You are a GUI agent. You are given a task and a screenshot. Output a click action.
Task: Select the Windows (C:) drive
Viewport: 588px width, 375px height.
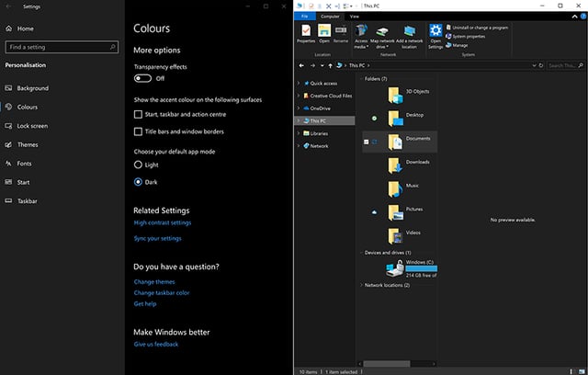click(412, 268)
